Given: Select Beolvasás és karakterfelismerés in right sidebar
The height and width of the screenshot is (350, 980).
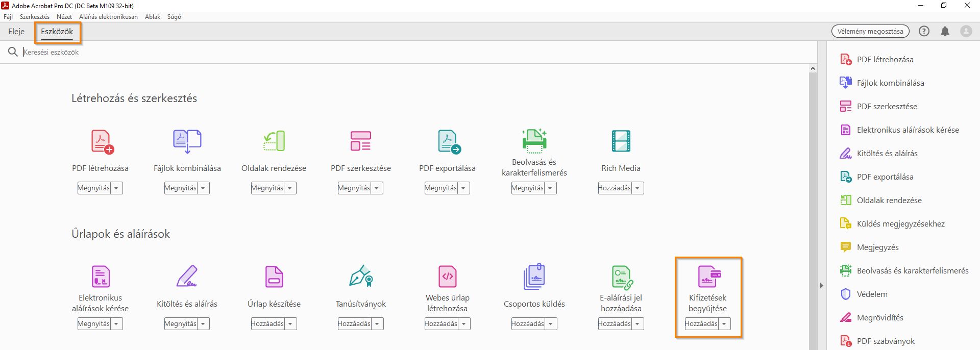Looking at the screenshot, I should coord(904,271).
